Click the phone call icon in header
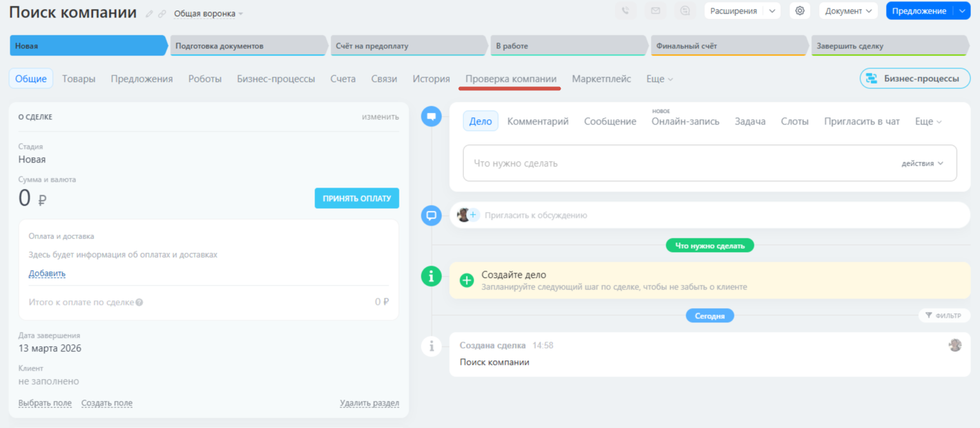 tap(625, 11)
